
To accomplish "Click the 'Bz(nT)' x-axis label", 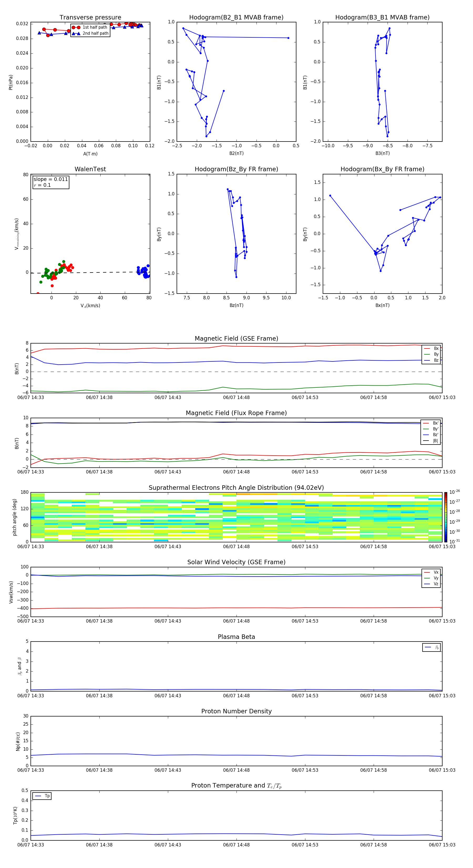I will point(236,305).
